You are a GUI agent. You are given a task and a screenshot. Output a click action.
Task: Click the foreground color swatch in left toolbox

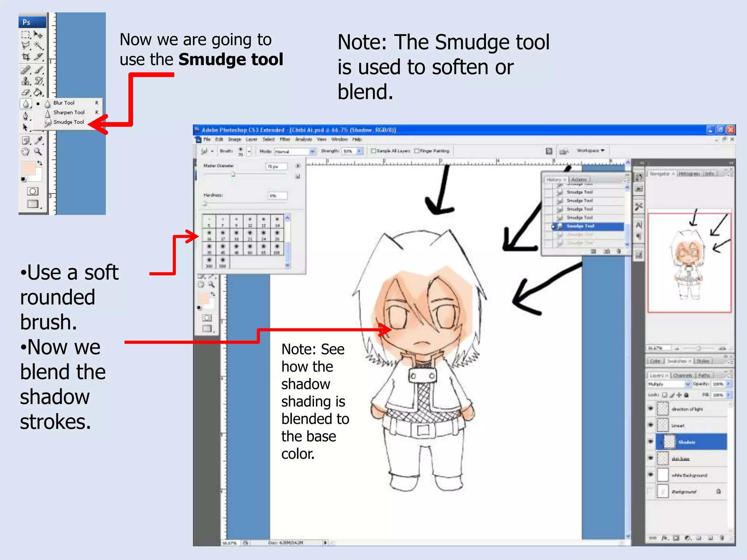click(28, 168)
